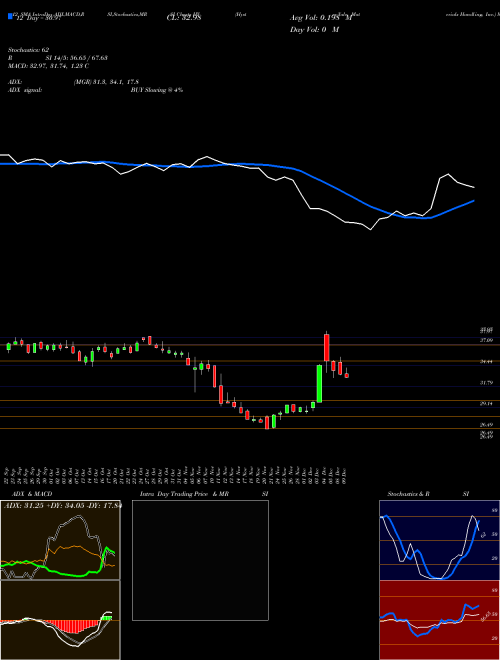500x660 pixels.
Task: Open the red RSI chart panel
Action: tap(439, 620)
